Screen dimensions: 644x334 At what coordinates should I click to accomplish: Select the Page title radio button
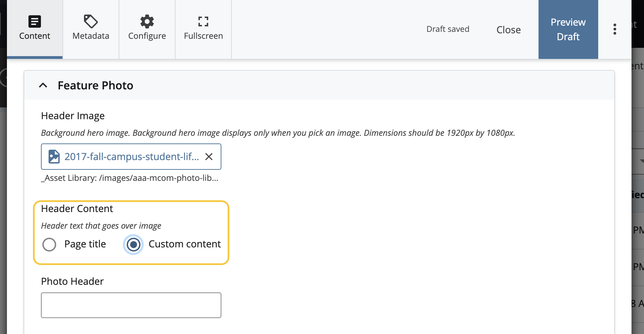49,245
